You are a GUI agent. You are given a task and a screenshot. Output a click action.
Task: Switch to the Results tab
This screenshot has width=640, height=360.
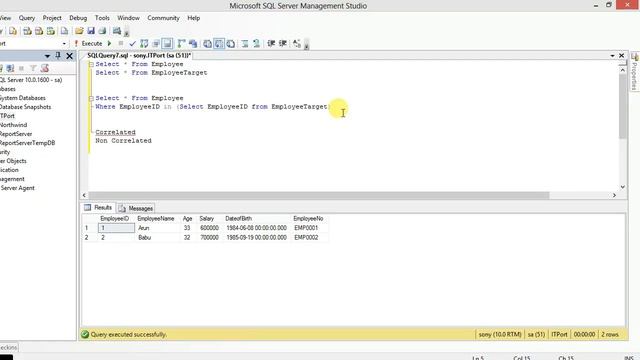[98, 208]
